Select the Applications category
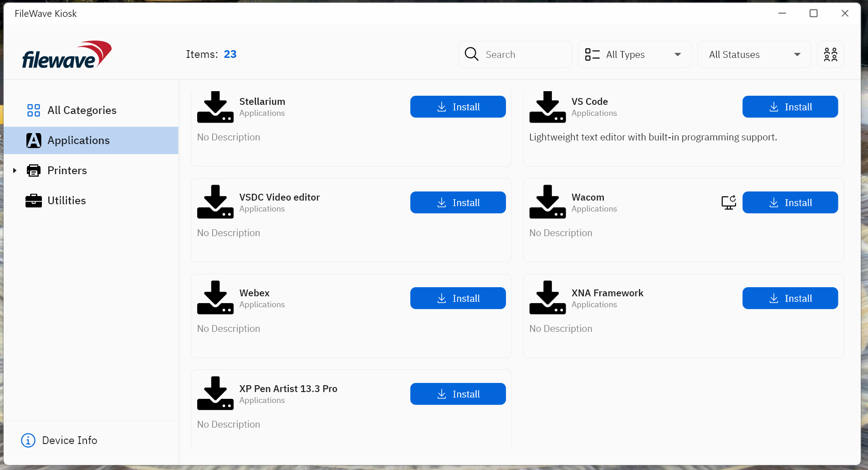The height and width of the screenshot is (470, 868). pyautogui.click(x=91, y=140)
